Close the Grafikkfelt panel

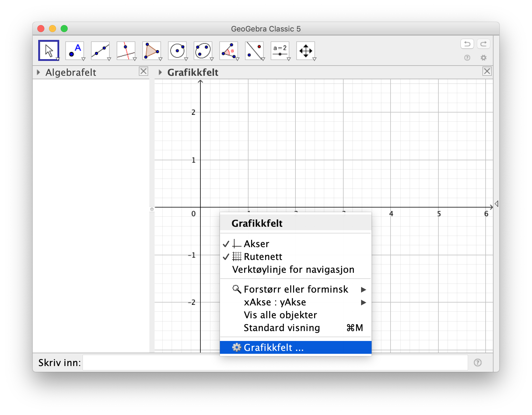(x=487, y=71)
